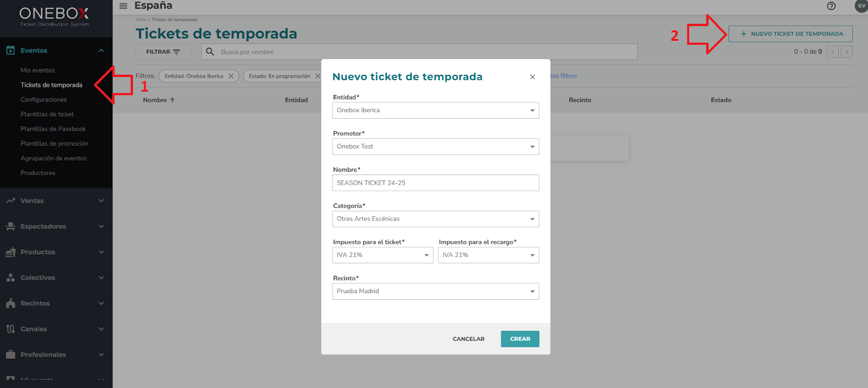Image resolution: width=868 pixels, height=388 pixels.
Task: Open the Promotor dropdown
Action: 436,147
